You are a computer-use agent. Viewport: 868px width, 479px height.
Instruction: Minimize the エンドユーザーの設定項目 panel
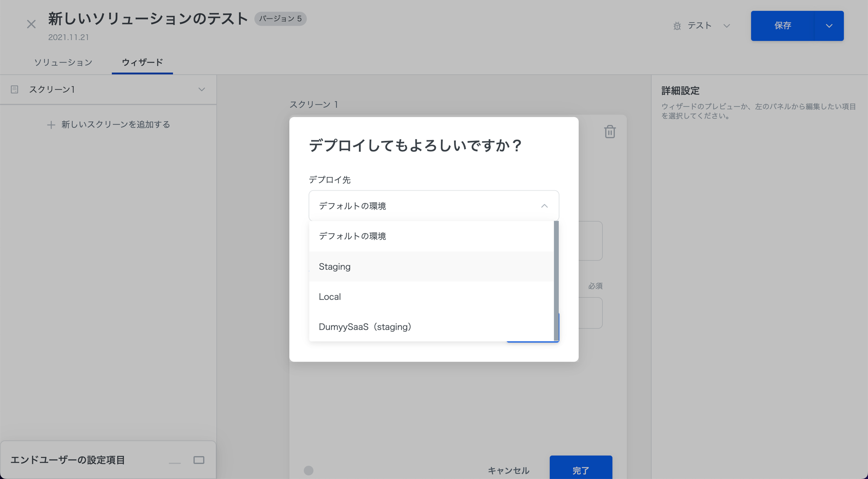tap(175, 461)
